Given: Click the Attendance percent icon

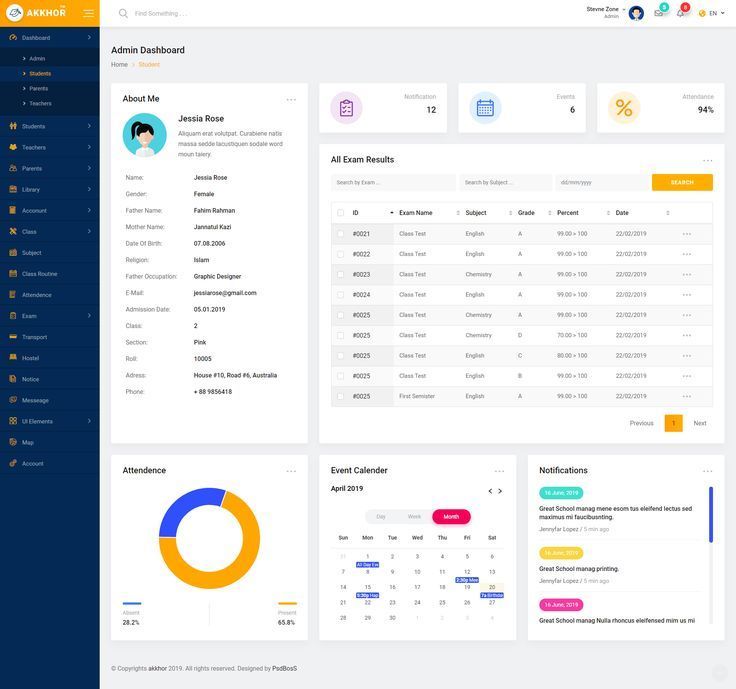Looking at the screenshot, I should coord(624,108).
